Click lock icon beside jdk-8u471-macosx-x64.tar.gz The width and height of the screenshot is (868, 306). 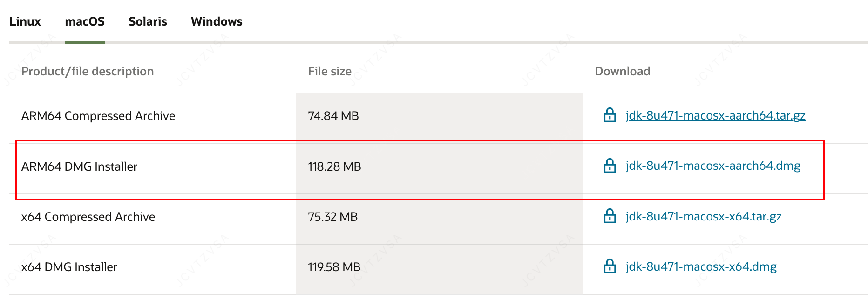click(x=610, y=216)
